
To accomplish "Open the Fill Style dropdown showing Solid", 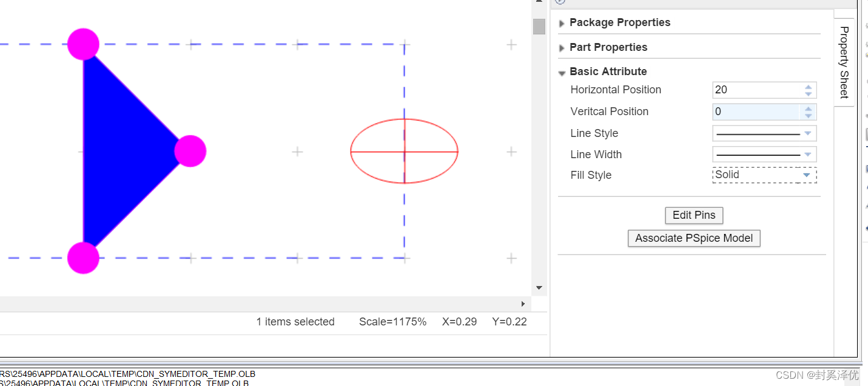I will pyautogui.click(x=806, y=175).
